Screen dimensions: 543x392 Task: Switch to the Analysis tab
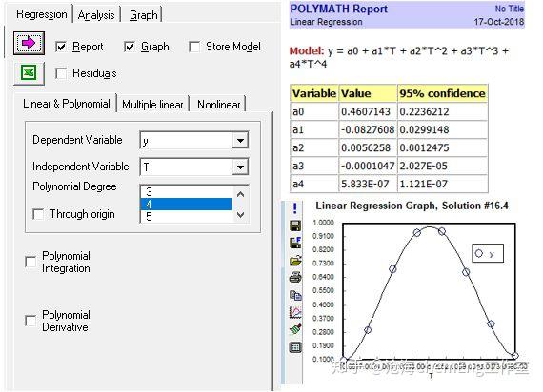[x=96, y=15]
